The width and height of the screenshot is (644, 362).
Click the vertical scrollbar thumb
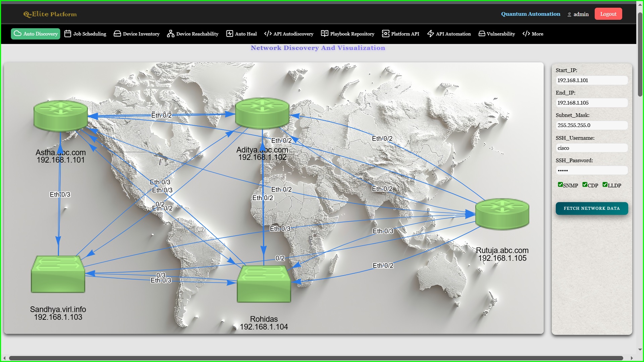[640, 54]
